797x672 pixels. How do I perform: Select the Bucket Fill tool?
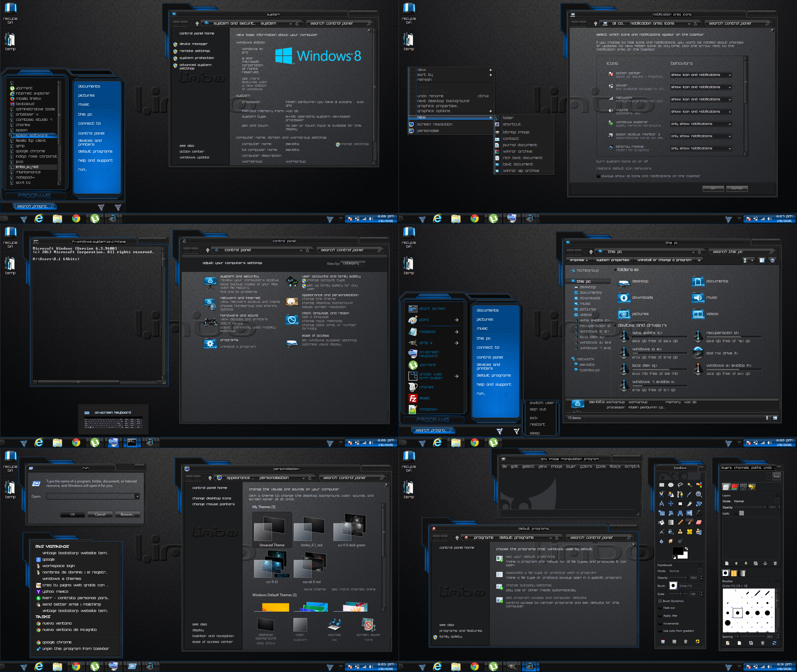(x=661, y=522)
